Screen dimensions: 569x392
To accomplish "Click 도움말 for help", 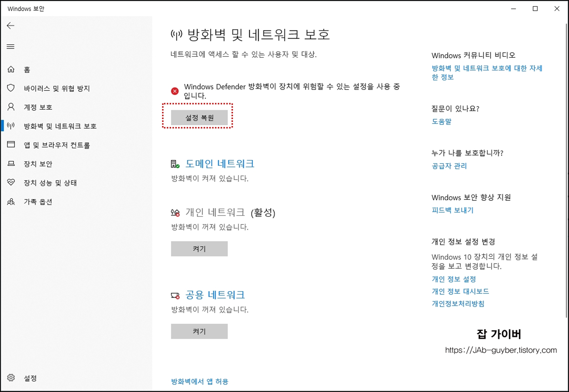I will (442, 122).
